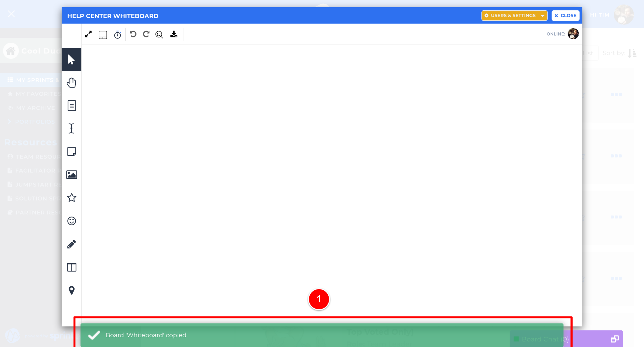
Task: Select the map pin marker tool
Action: [71, 290]
